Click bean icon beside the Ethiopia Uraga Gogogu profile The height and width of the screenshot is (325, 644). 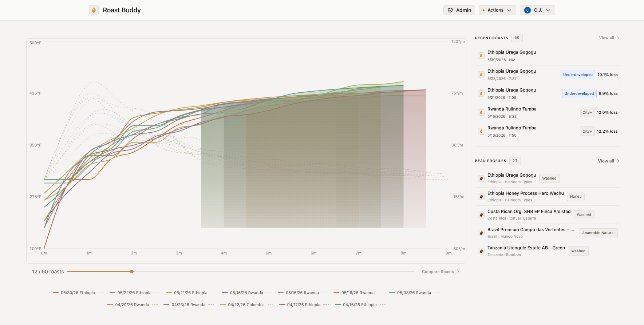[481, 178]
